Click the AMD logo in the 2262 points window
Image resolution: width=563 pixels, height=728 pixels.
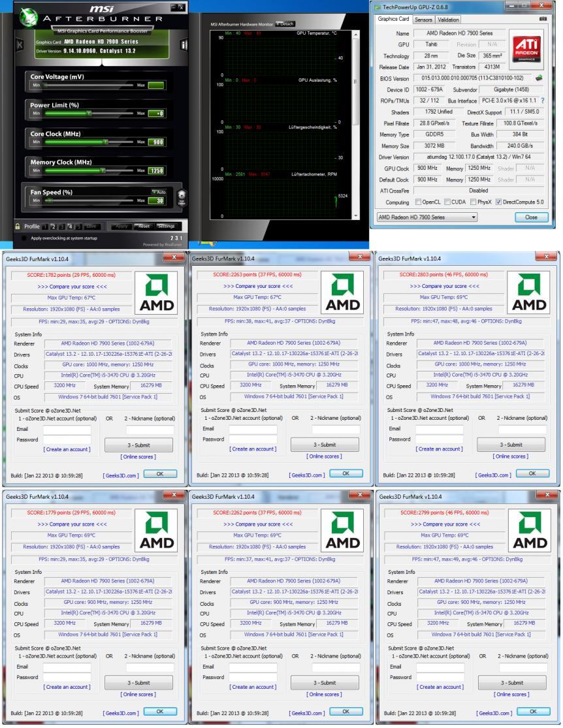click(342, 531)
